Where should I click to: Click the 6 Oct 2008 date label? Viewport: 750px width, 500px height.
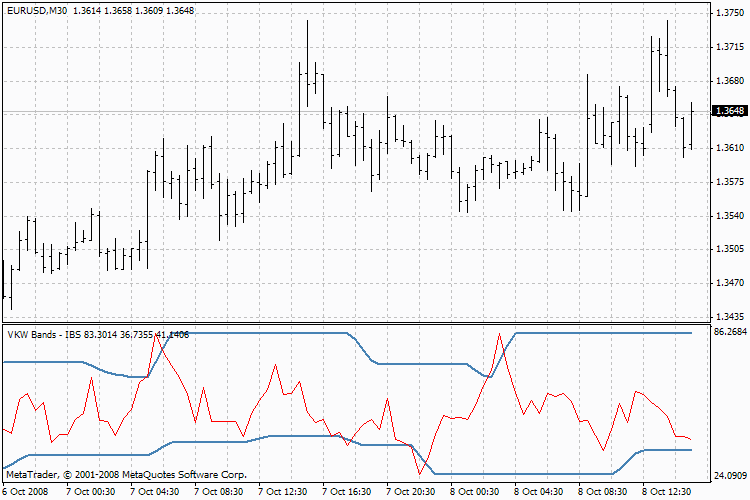coord(28,491)
